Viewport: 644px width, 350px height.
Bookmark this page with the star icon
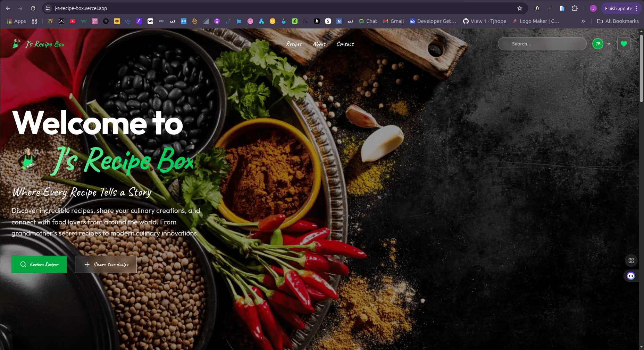[x=520, y=8]
